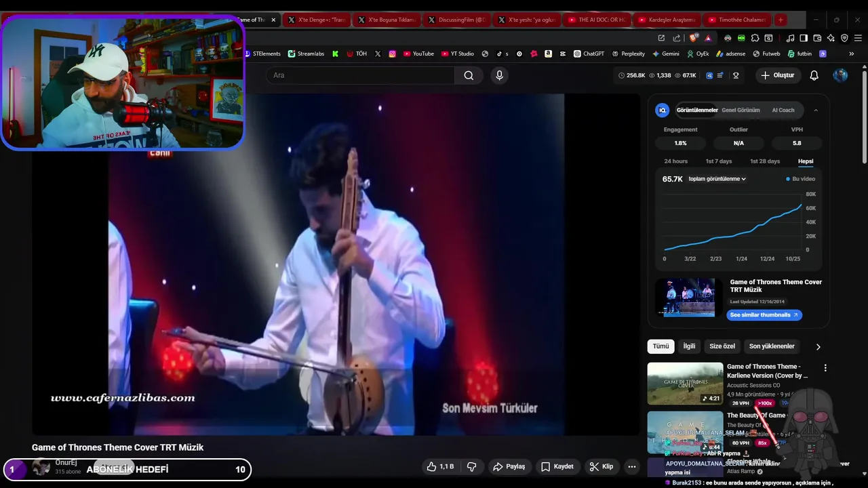
Task: Select the Hepsi range
Action: tap(806, 161)
